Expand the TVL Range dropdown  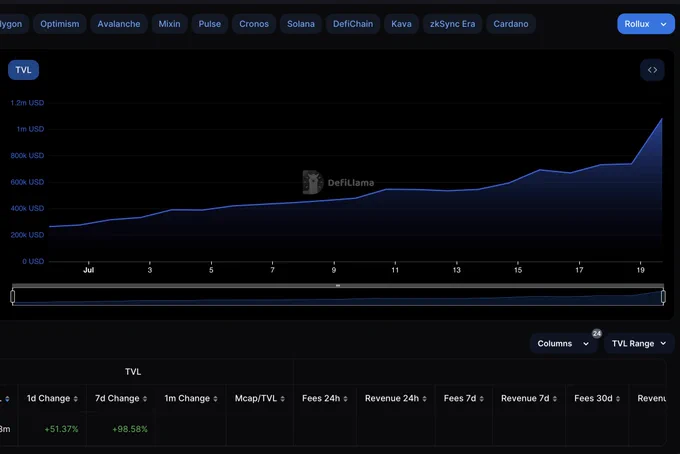(x=639, y=343)
